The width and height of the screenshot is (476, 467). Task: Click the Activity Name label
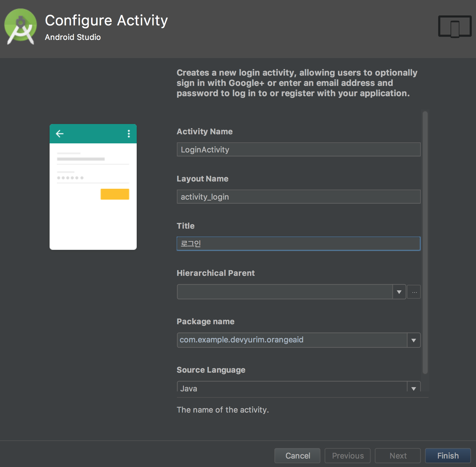click(x=205, y=132)
